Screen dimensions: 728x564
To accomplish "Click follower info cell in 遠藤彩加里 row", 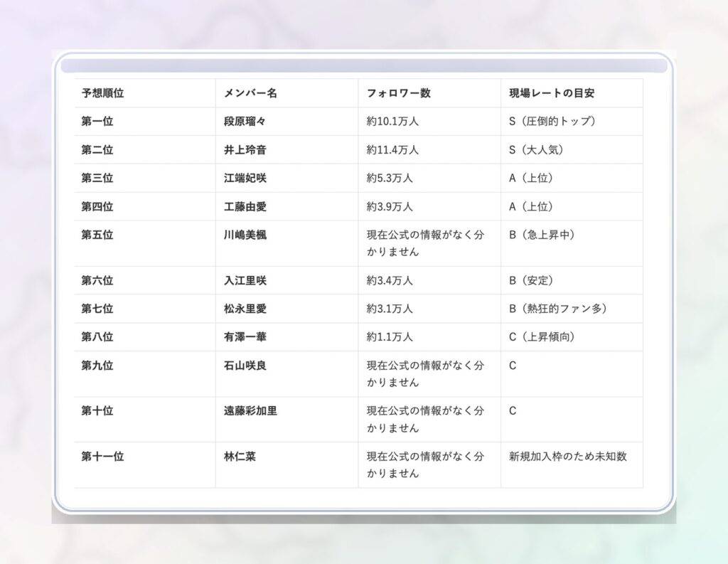I will coord(425,420).
